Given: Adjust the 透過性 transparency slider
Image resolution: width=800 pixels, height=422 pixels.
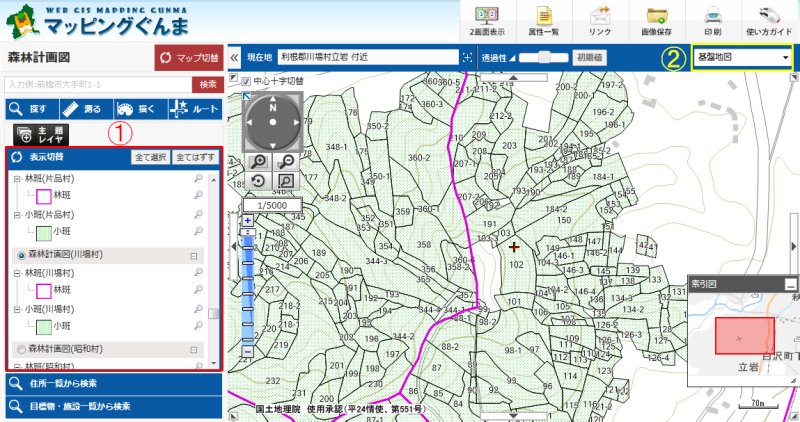Looking at the screenshot, I should (544, 57).
